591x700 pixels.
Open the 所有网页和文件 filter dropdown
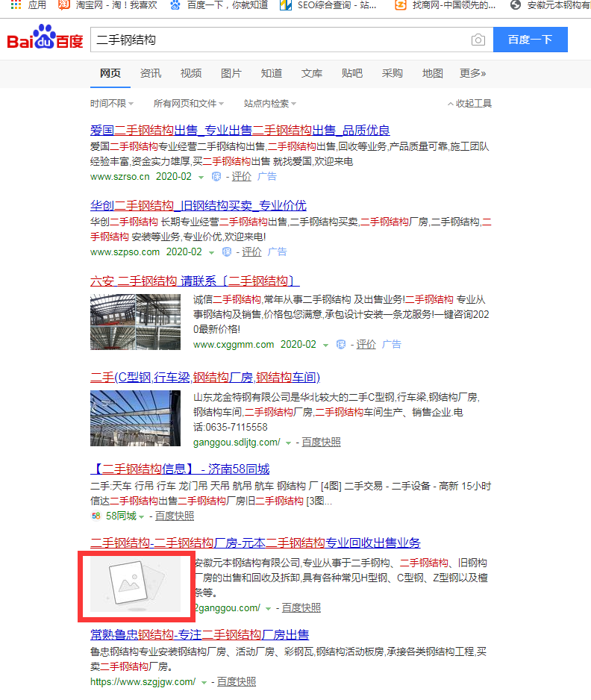click(x=188, y=104)
